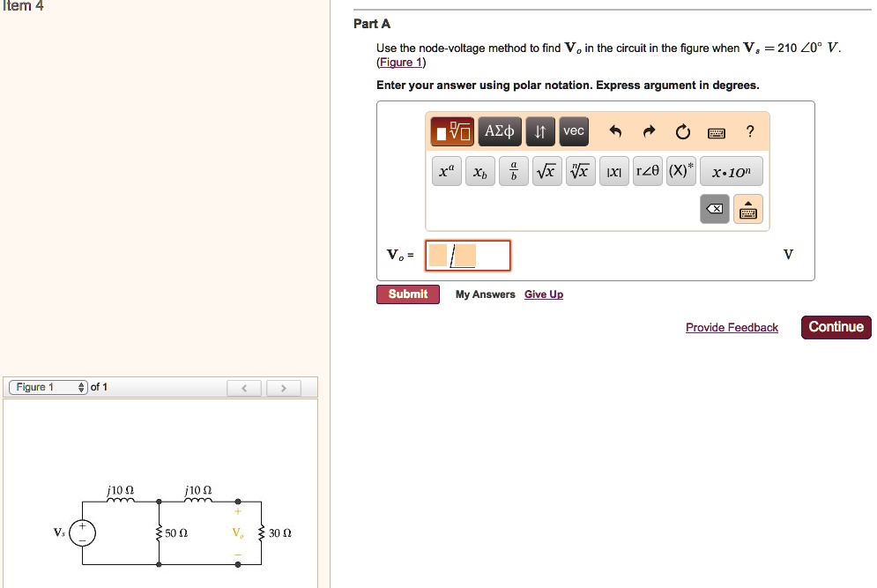Open the Greek letters ΑΣΦ palette
This screenshot has height=588, width=877.
[x=499, y=130]
